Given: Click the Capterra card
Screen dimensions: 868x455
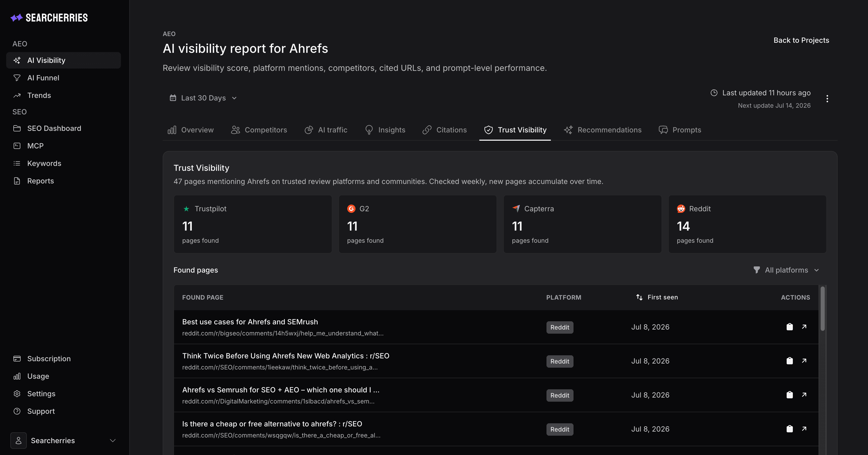Looking at the screenshot, I should 582,224.
